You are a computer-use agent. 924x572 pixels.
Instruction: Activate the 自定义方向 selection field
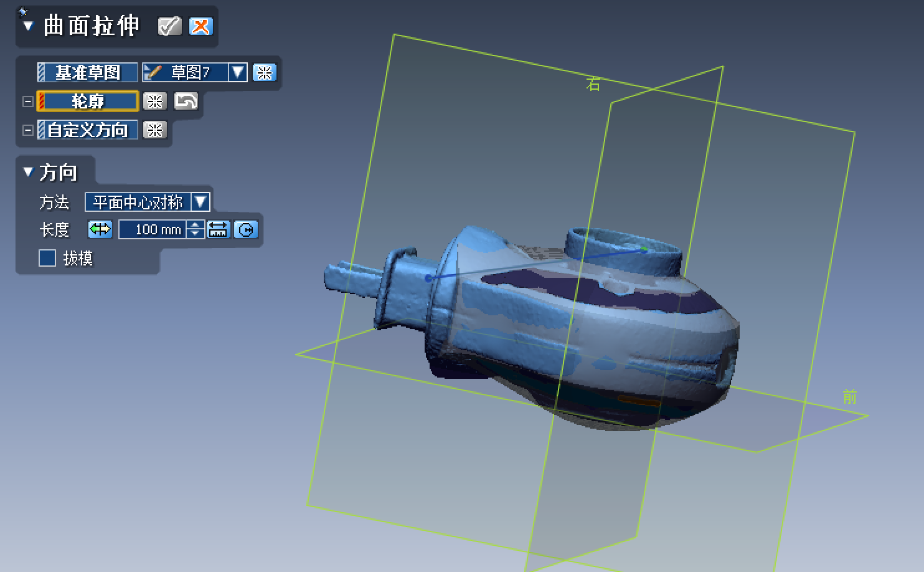pos(87,130)
